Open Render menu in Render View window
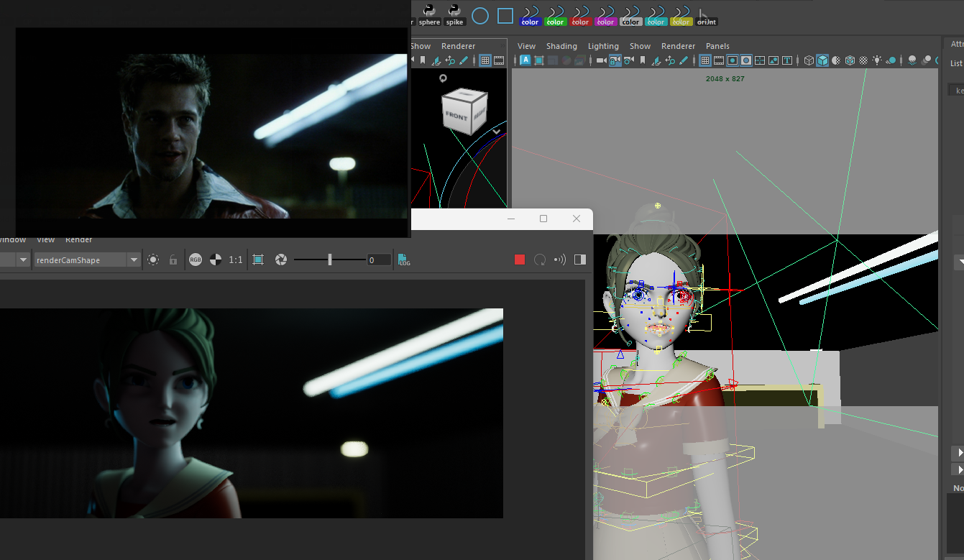The width and height of the screenshot is (964, 560). 78,240
